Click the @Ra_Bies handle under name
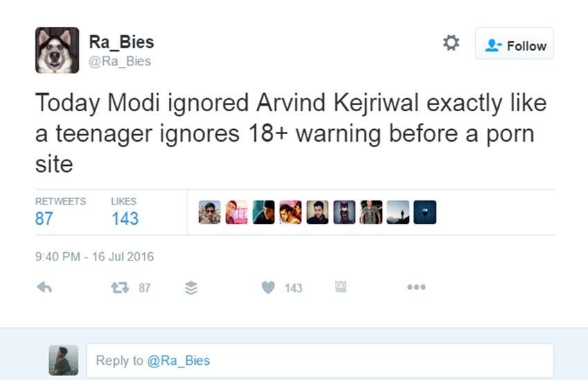This screenshot has width=588, height=380. tap(120, 61)
